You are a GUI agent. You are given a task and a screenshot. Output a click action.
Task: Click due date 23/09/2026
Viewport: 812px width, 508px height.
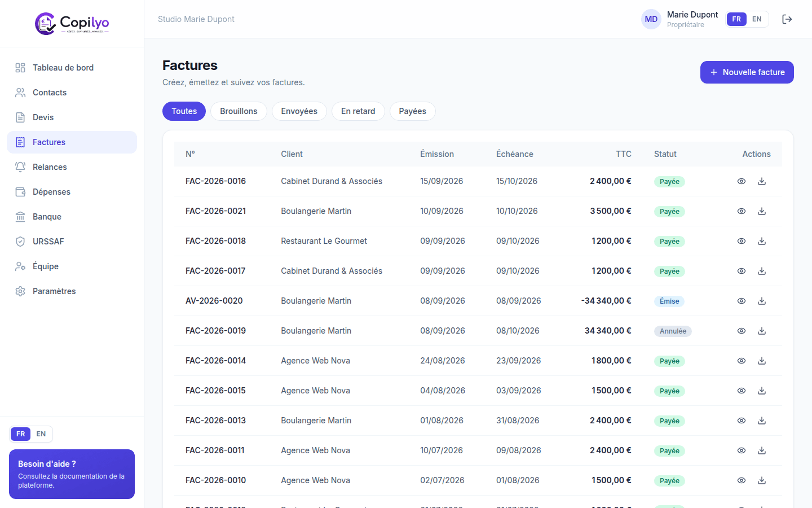coord(519,361)
